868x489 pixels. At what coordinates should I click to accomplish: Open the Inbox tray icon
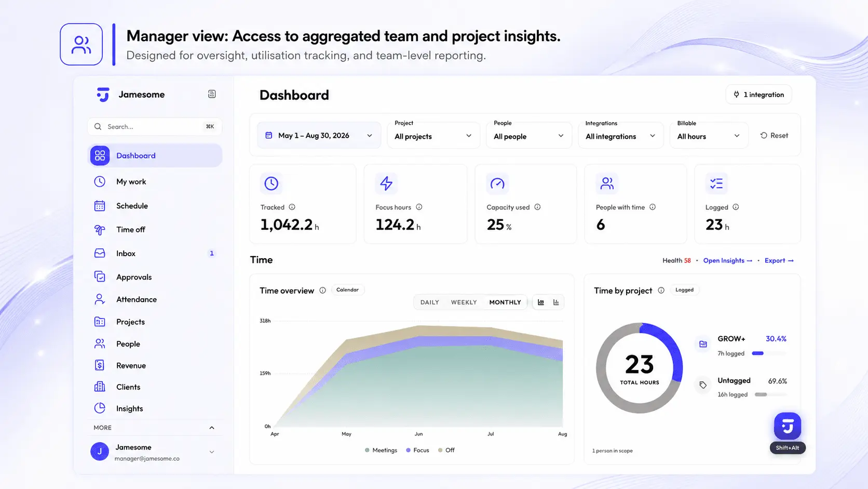tap(100, 253)
